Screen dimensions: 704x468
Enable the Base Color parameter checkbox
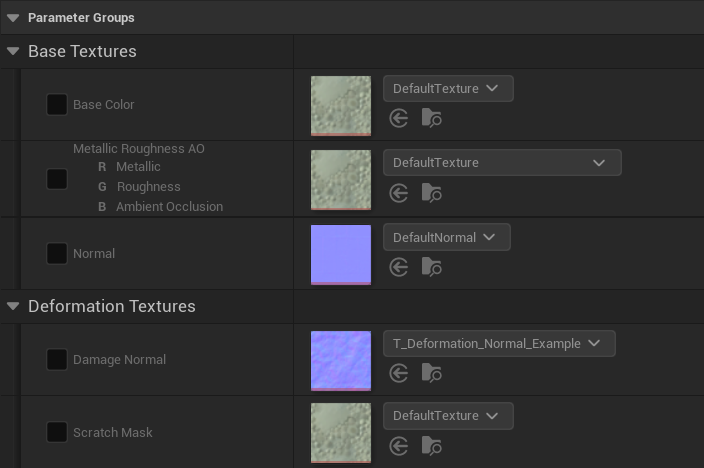coord(57,104)
